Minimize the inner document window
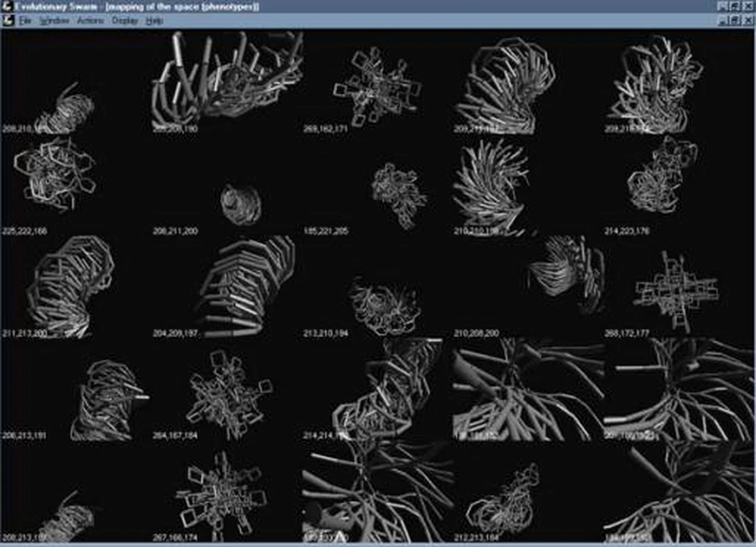This screenshot has width=756, height=547. point(722,21)
